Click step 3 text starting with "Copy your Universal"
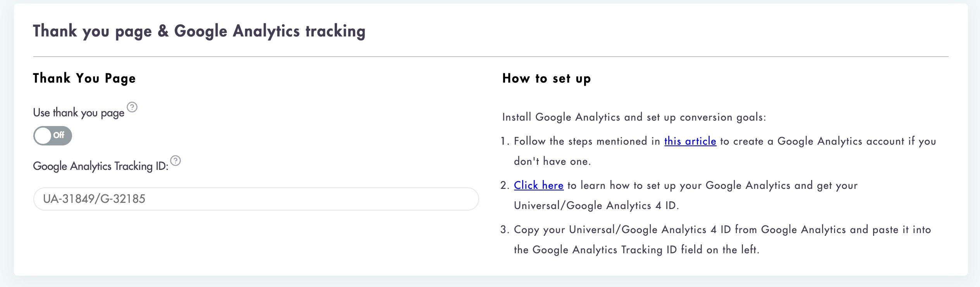The height and width of the screenshot is (287, 980). [x=722, y=230]
